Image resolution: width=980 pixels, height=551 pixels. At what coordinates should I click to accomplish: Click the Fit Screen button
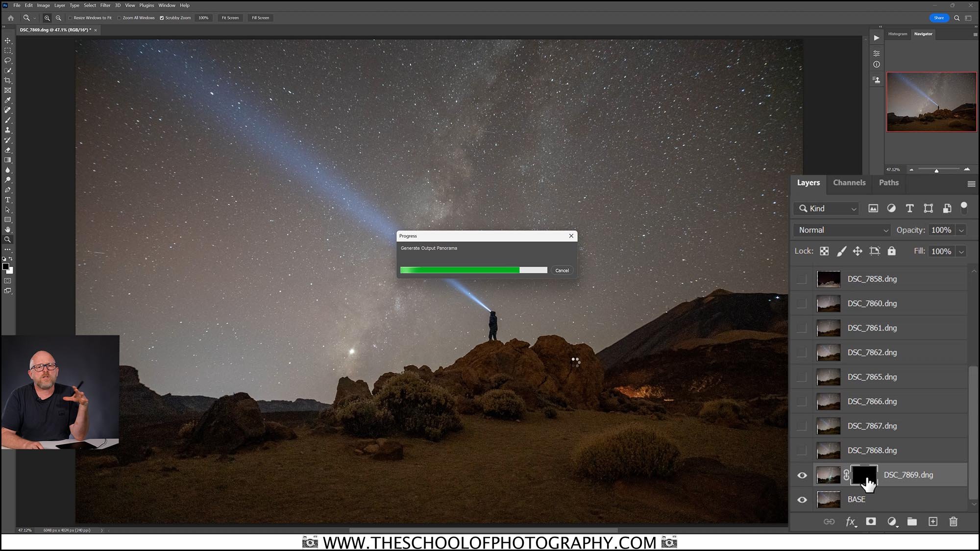[230, 18]
